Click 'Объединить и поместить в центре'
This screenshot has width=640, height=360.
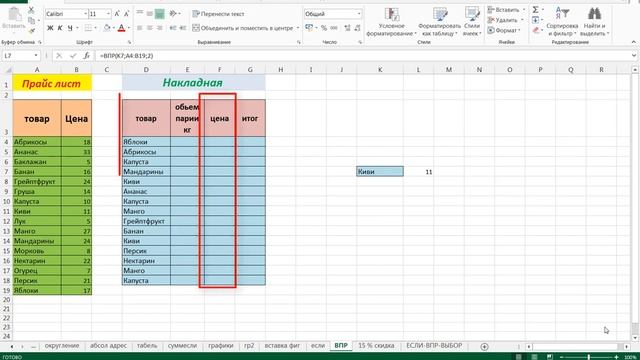[x=243, y=28]
